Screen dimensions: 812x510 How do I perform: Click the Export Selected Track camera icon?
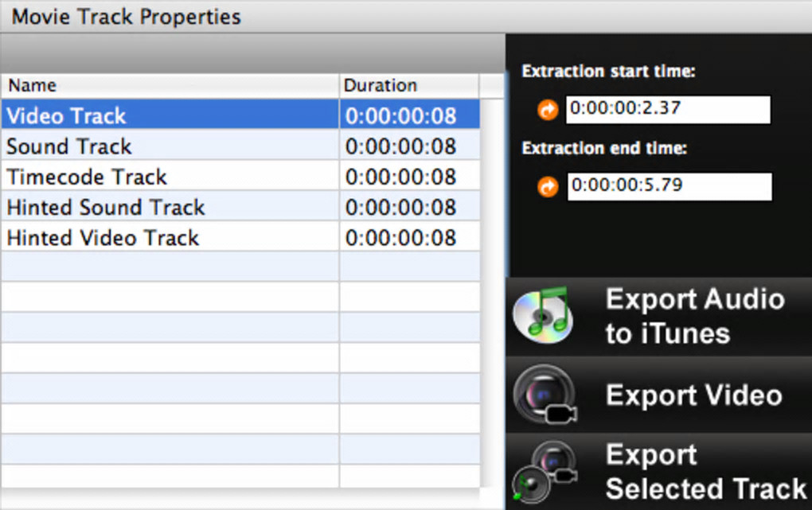tap(543, 472)
